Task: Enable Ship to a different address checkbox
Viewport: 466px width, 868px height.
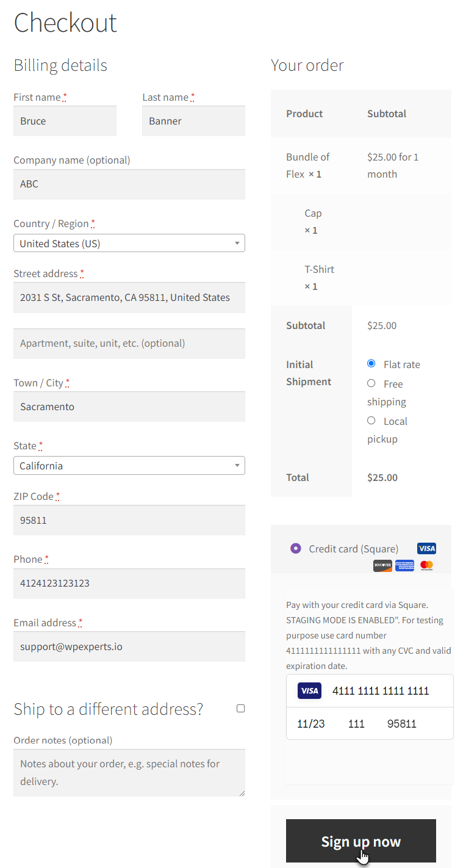Action: pyautogui.click(x=240, y=709)
